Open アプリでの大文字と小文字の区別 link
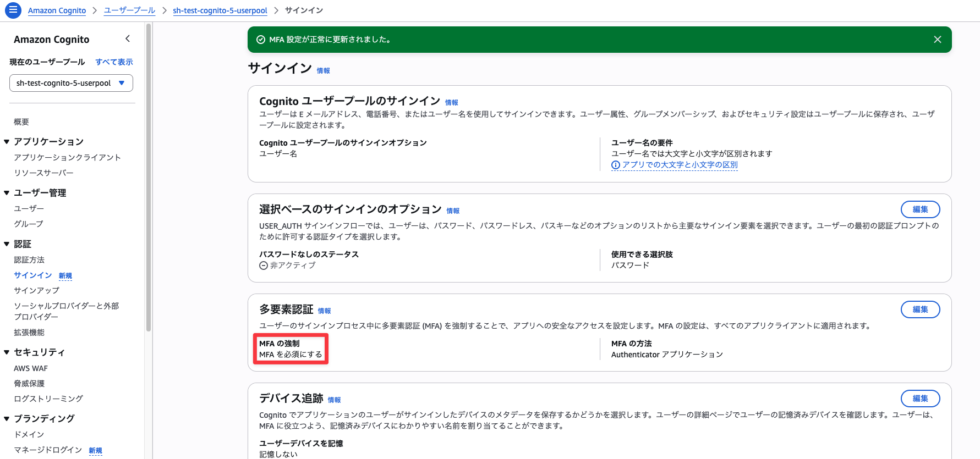The width and height of the screenshot is (980, 459). (680, 165)
